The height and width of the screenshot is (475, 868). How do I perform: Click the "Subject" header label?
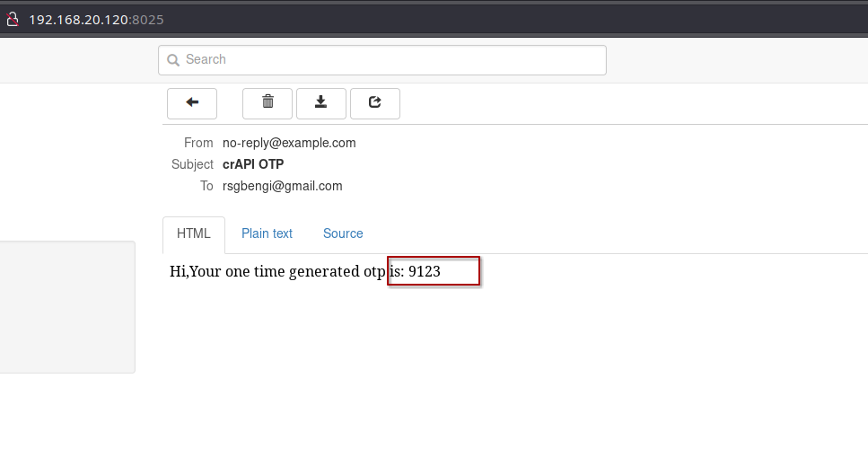coord(192,164)
